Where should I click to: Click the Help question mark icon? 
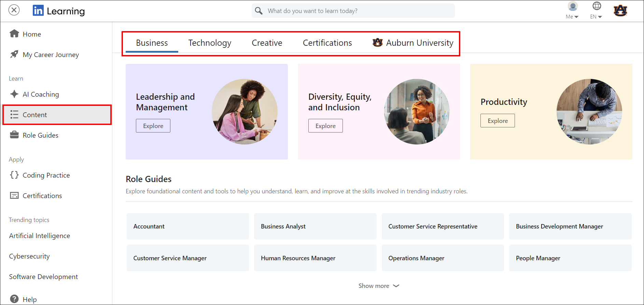pos(14,299)
